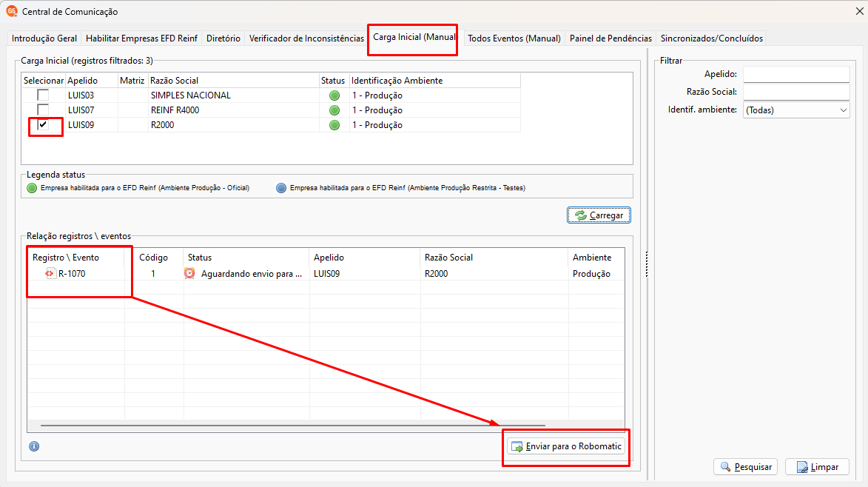Click the Carregar button
The image size is (868, 487).
[599, 215]
